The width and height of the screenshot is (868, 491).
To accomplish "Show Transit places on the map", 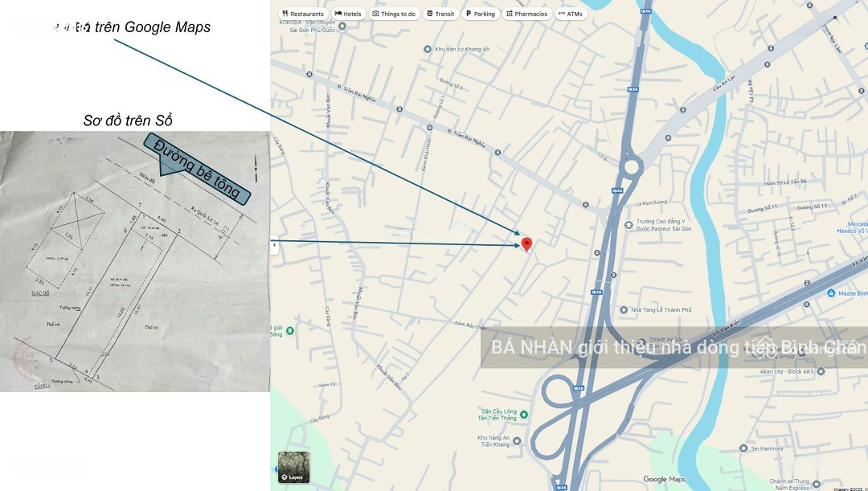I will click(440, 14).
